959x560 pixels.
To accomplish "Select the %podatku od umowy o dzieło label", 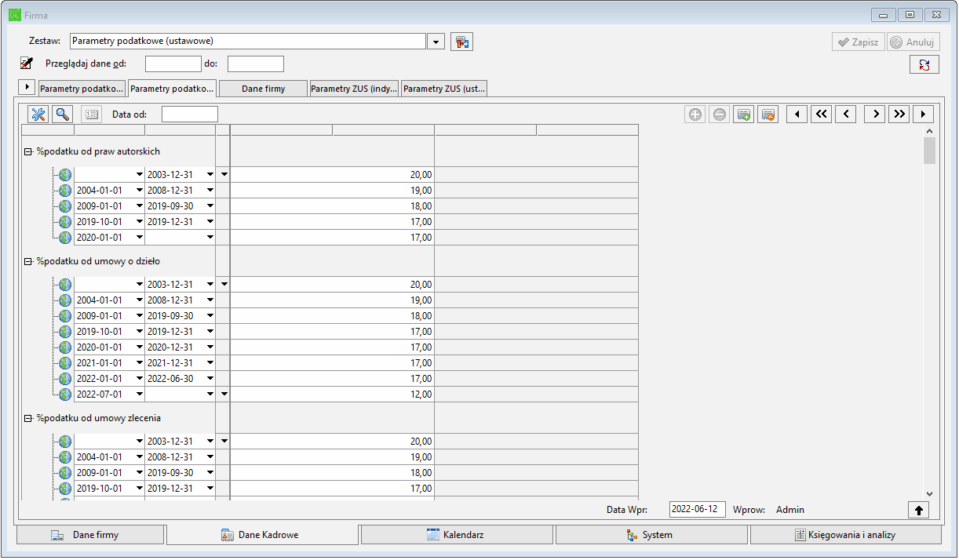I will tap(98, 261).
